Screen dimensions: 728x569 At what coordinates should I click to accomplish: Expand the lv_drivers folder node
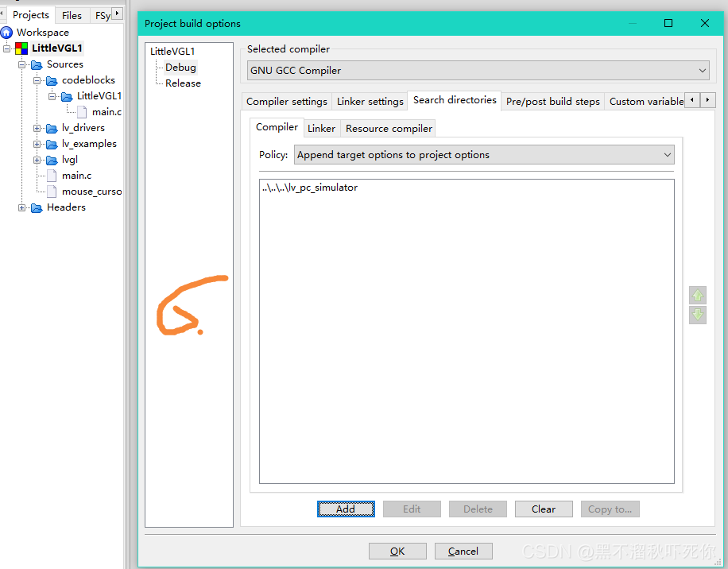tap(37, 128)
